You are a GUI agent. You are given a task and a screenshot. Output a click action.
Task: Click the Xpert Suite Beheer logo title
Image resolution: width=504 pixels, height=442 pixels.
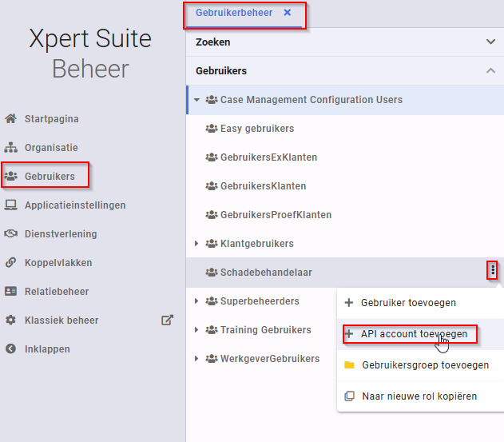point(90,53)
